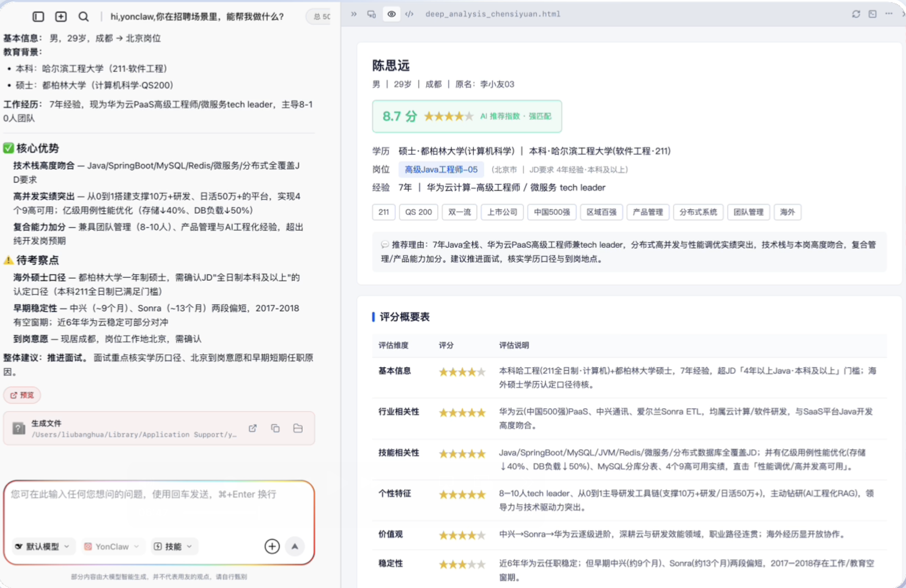Open the 默认模型 model dropdown

pos(42,546)
